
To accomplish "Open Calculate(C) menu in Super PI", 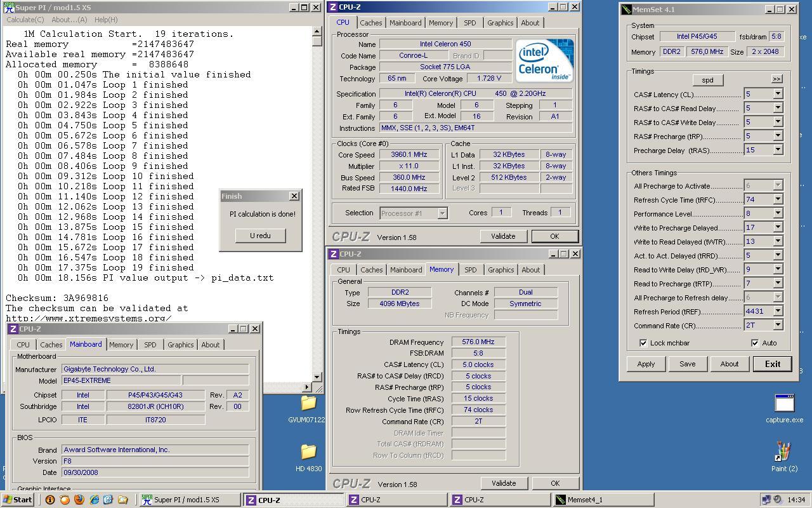I will pyautogui.click(x=25, y=20).
